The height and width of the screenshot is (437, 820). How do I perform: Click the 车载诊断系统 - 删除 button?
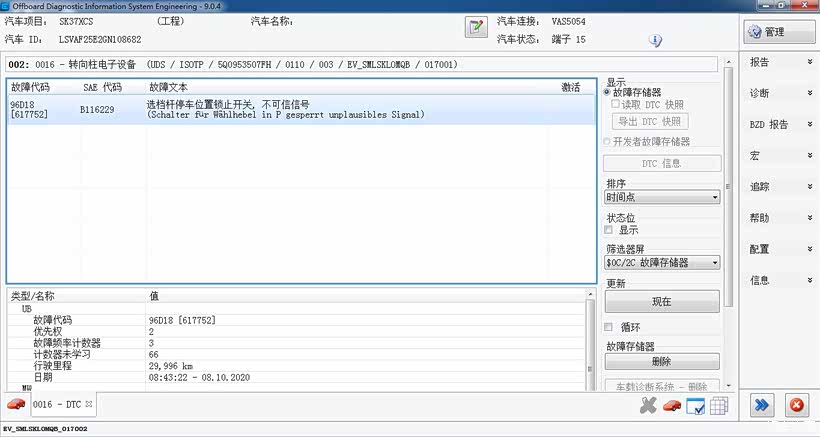point(662,386)
